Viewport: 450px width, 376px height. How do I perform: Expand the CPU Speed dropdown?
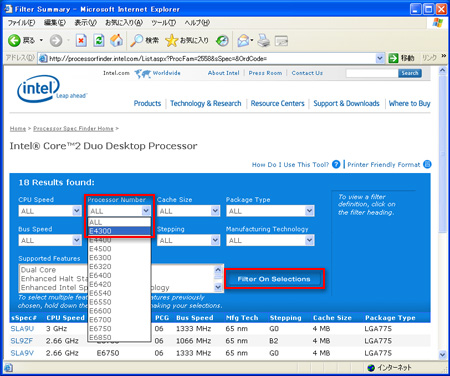[77, 211]
